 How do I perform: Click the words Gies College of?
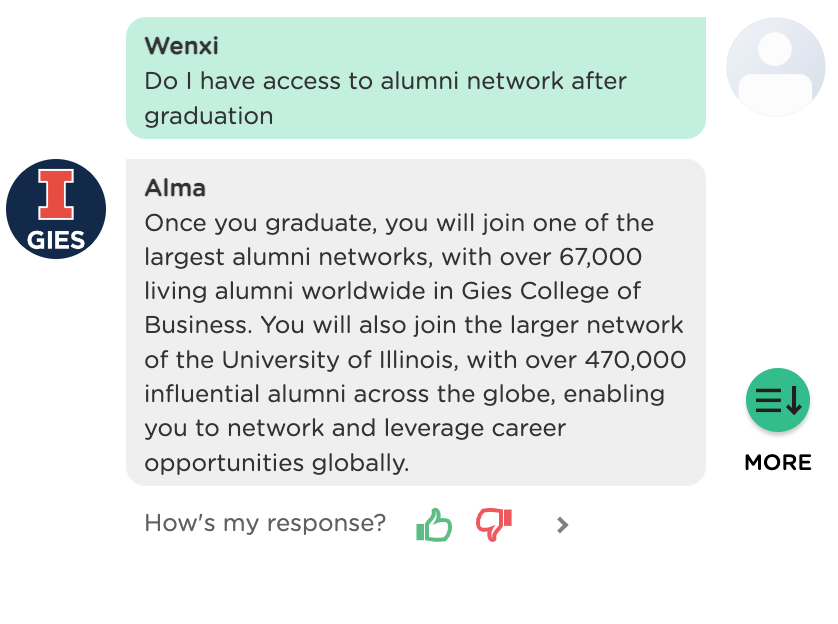pyautogui.click(x=551, y=292)
